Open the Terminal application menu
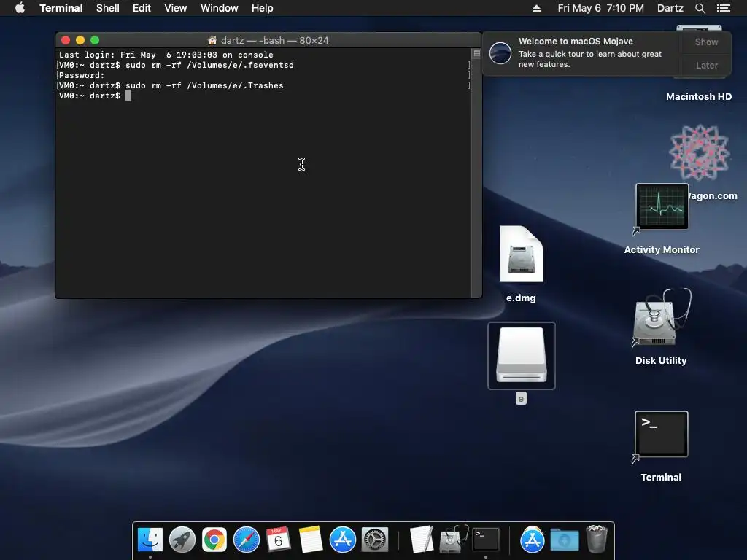Viewport: 747px width, 560px height. 61,8
